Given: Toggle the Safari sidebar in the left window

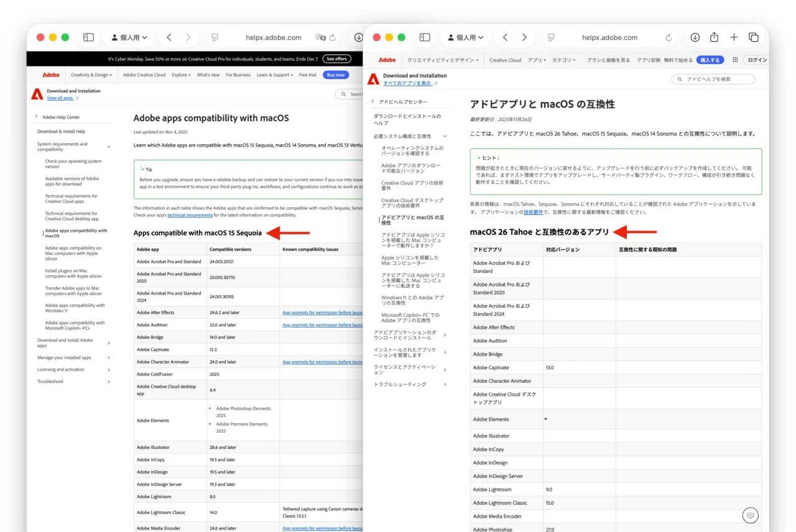Looking at the screenshot, I should 88,37.
